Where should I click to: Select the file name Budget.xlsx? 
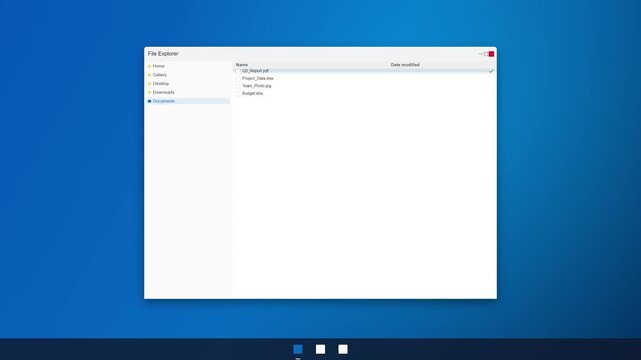[x=253, y=93]
